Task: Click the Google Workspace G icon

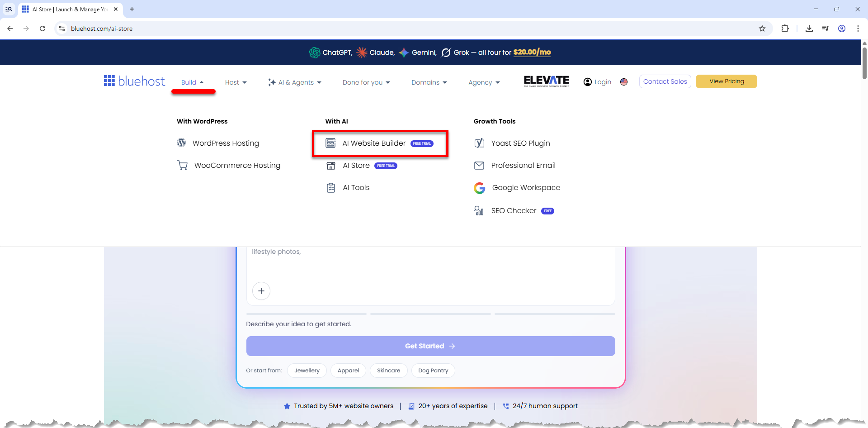Action: 480,188
